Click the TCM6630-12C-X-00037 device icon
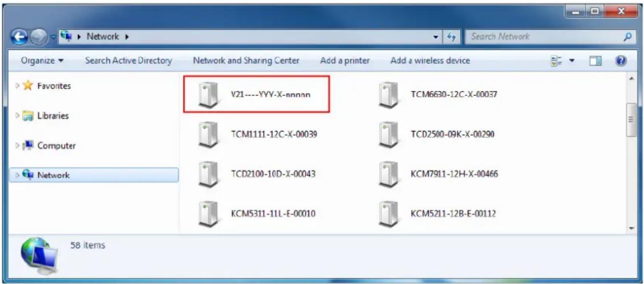 click(x=388, y=94)
